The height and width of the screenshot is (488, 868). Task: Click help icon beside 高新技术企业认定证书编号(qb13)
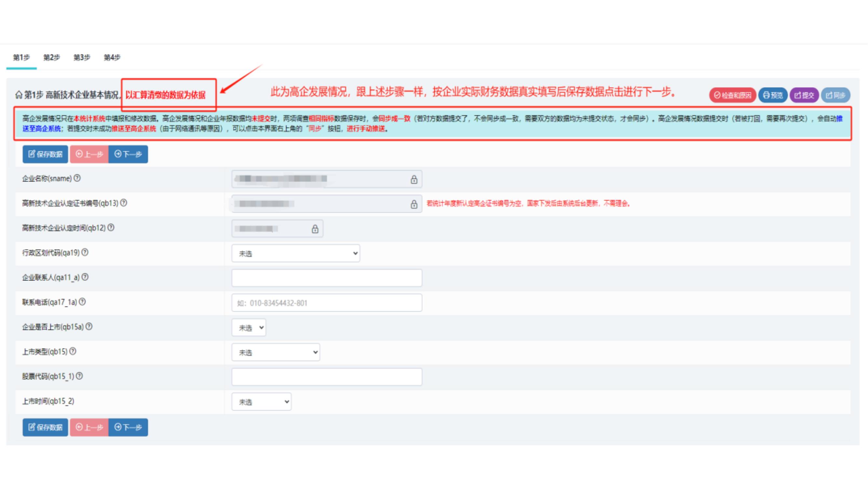(x=124, y=203)
